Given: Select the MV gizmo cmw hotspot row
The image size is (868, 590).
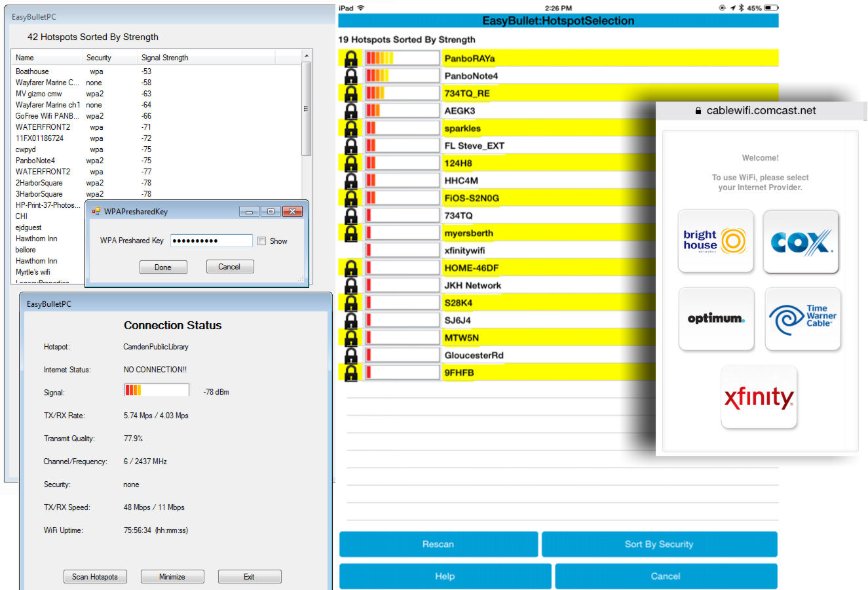Looking at the screenshot, I should click(157, 94).
